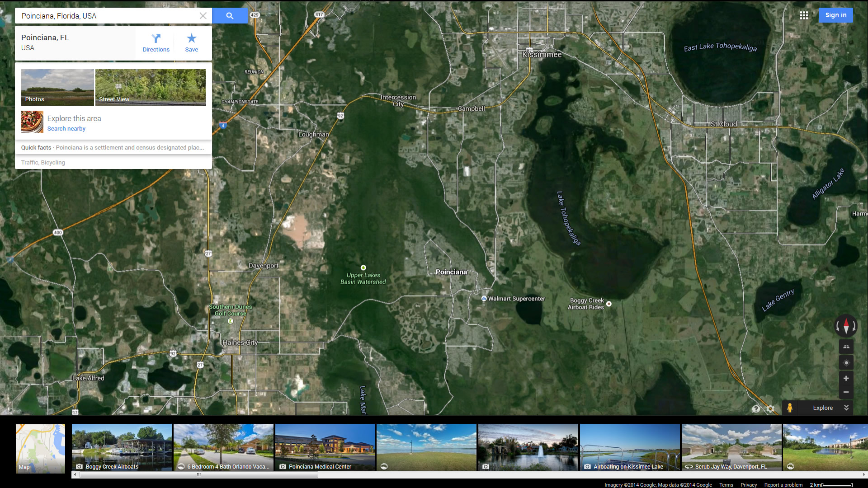868x488 pixels.
Task: Collapse the Explore photo strip
Action: pos(846,408)
